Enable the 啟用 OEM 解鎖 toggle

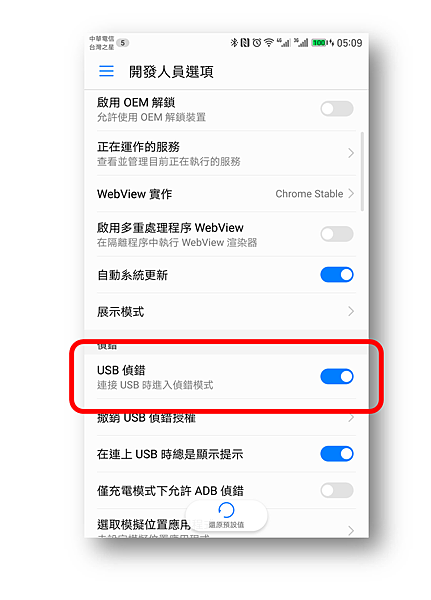[x=337, y=109]
